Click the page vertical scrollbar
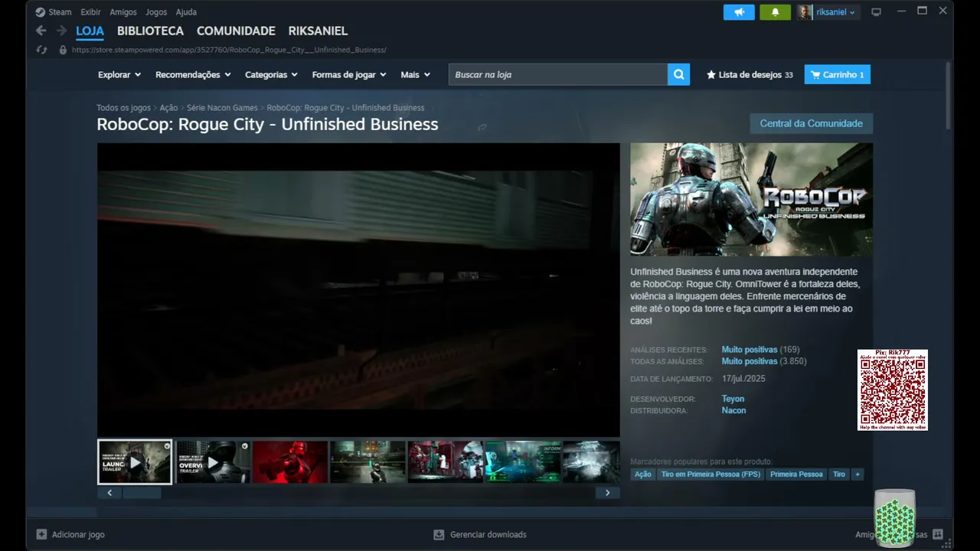Image resolution: width=980 pixels, height=551 pixels. tap(949, 96)
